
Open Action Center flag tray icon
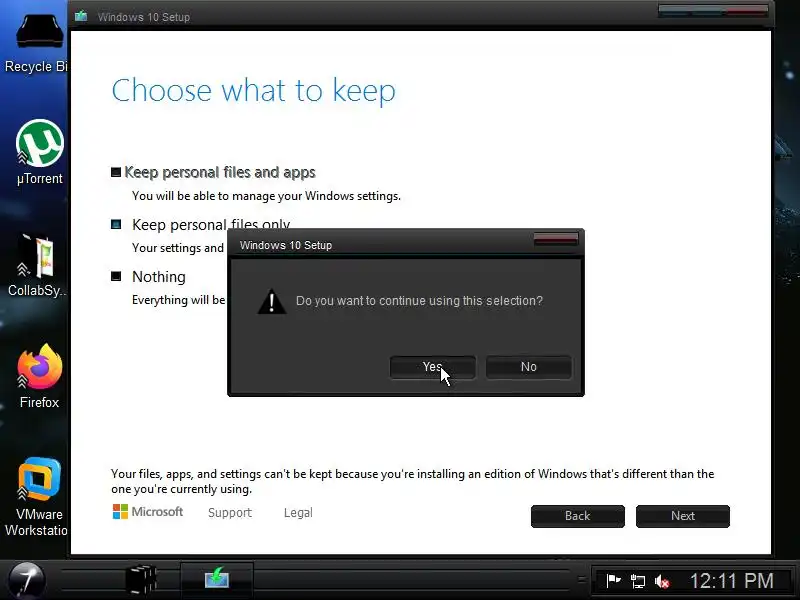pyautogui.click(x=613, y=581)
